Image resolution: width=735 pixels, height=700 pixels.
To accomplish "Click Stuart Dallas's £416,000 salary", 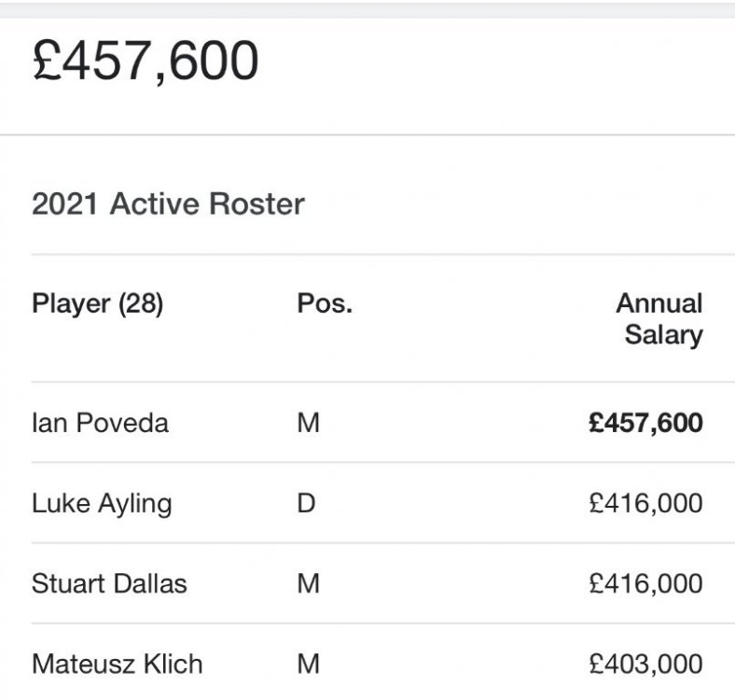I will (x=645, y=584).
